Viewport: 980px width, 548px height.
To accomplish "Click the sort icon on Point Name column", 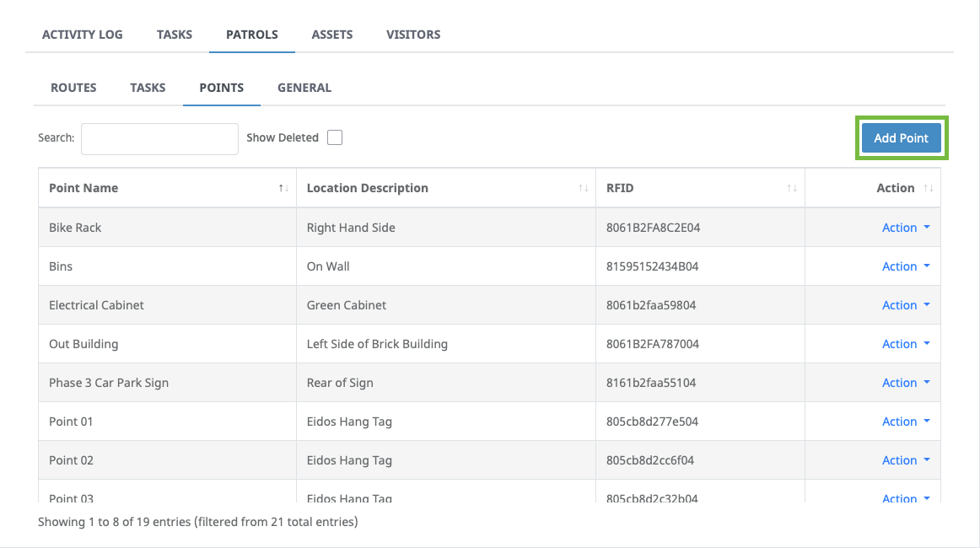I will 283,187.
